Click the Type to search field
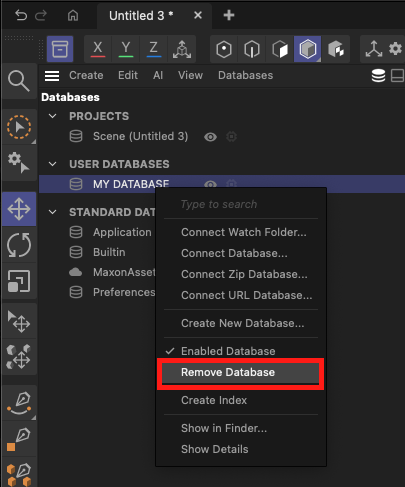This screenshot has width=405, height=487. click(240, 204)
